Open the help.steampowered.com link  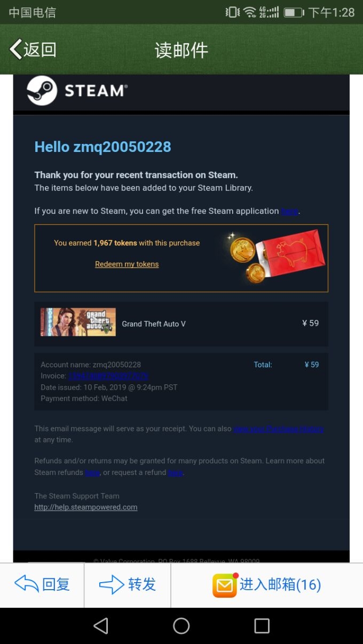[86, 507]
